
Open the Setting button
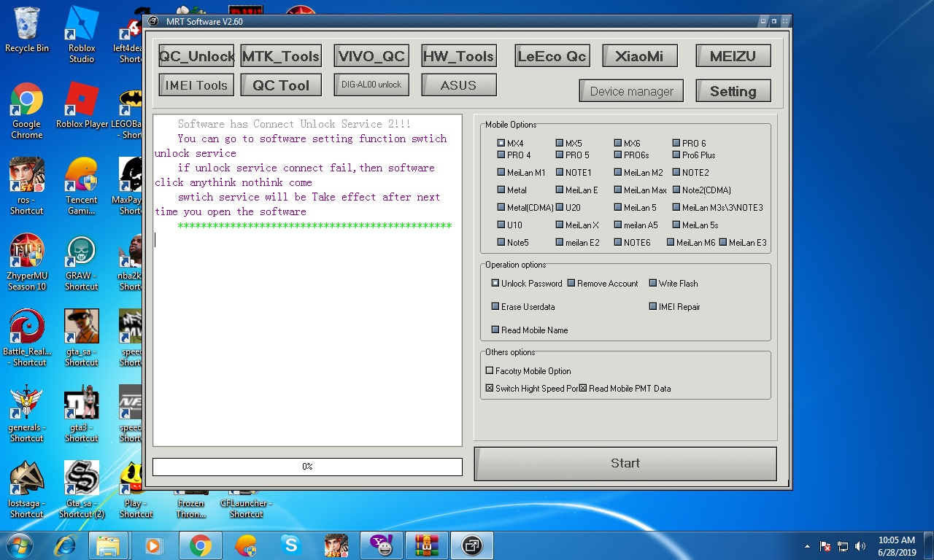(x=733, y=91)
